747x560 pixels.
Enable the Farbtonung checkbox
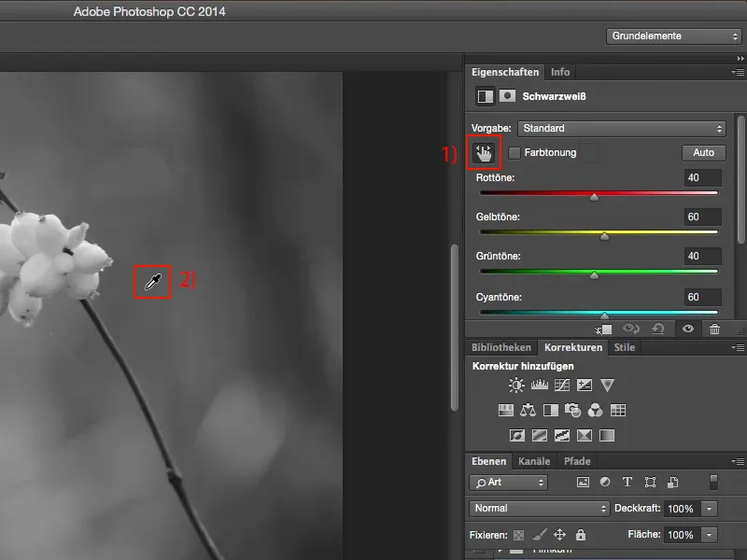pos(514,153)
